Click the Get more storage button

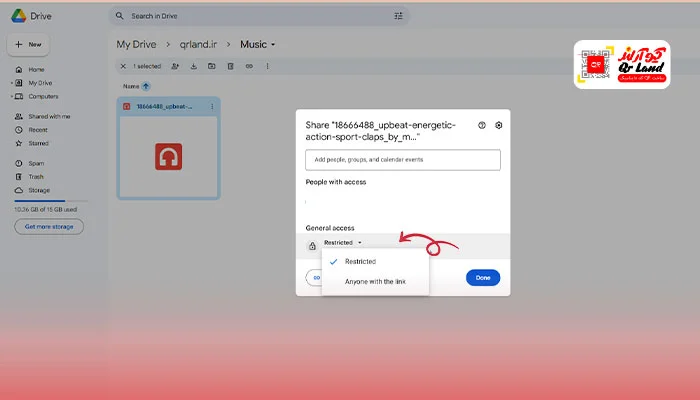point(48,227)
